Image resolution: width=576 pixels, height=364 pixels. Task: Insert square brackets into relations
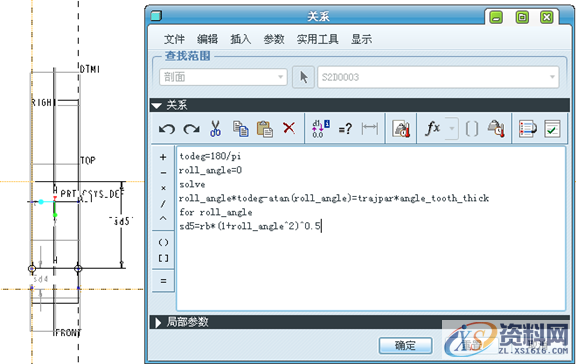click(x=163, y=258)
